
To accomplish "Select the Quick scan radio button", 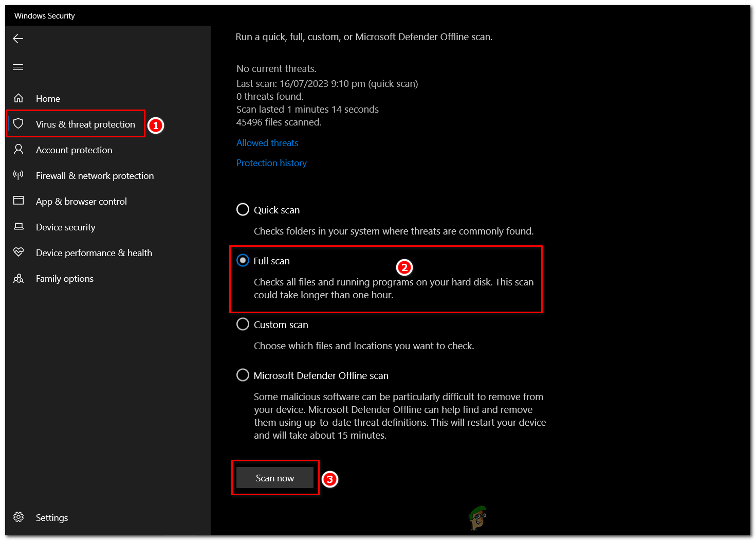I will point(243,209).
